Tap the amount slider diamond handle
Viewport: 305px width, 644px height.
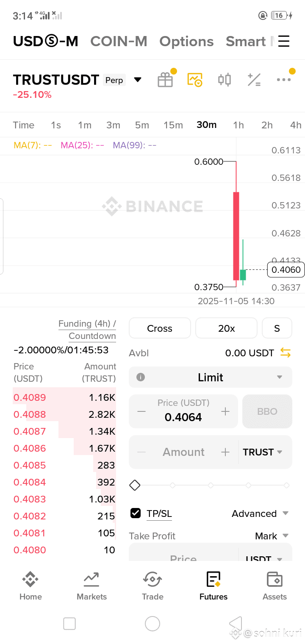pos(135,485)
